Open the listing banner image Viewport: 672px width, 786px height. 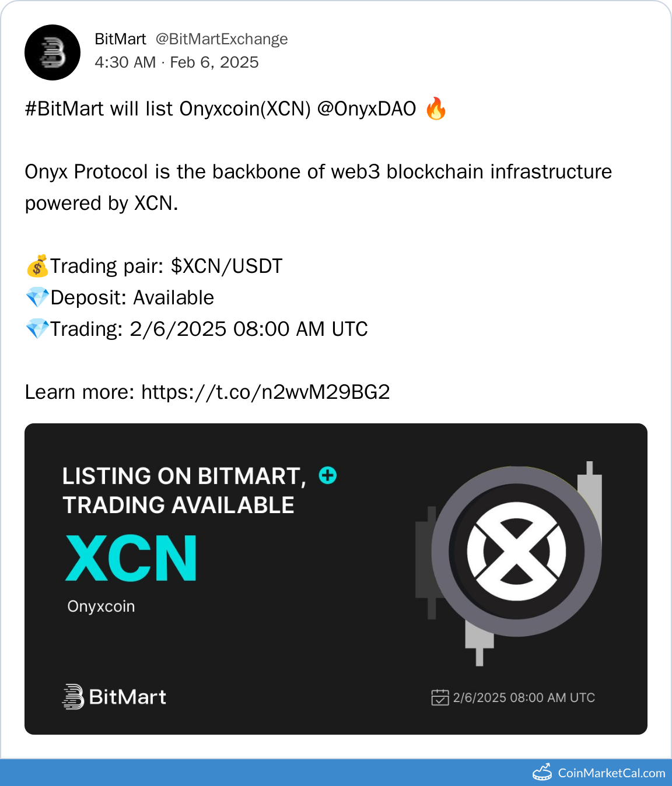(336, 579)
